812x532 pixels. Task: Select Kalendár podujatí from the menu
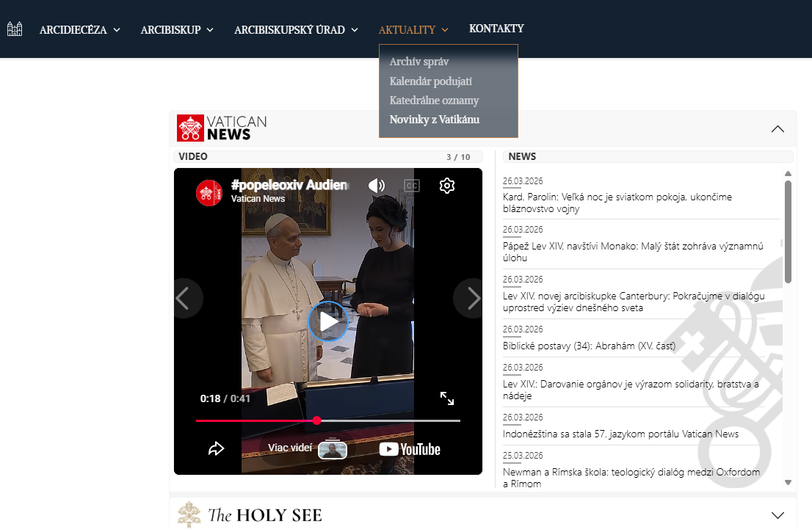click(430, 81)
